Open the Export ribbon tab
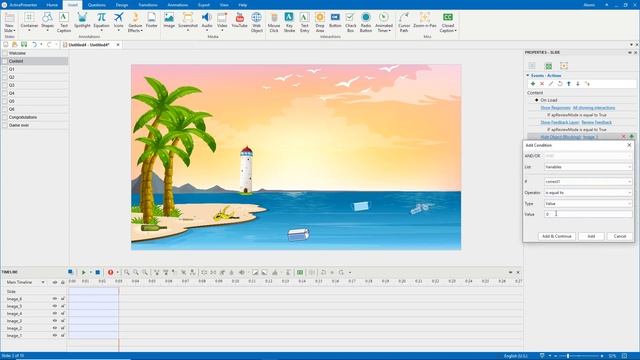 [x=204, y=5]
